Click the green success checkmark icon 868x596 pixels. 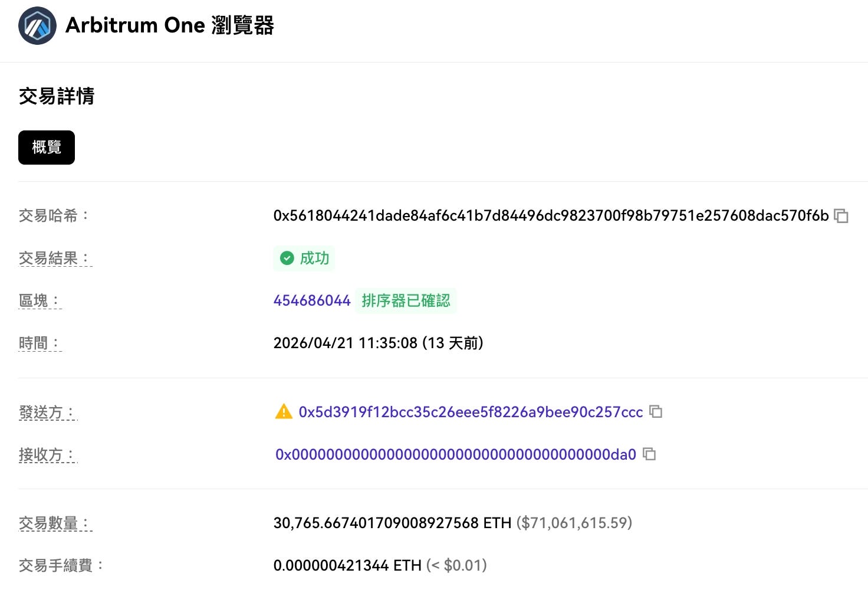[287, 258]
